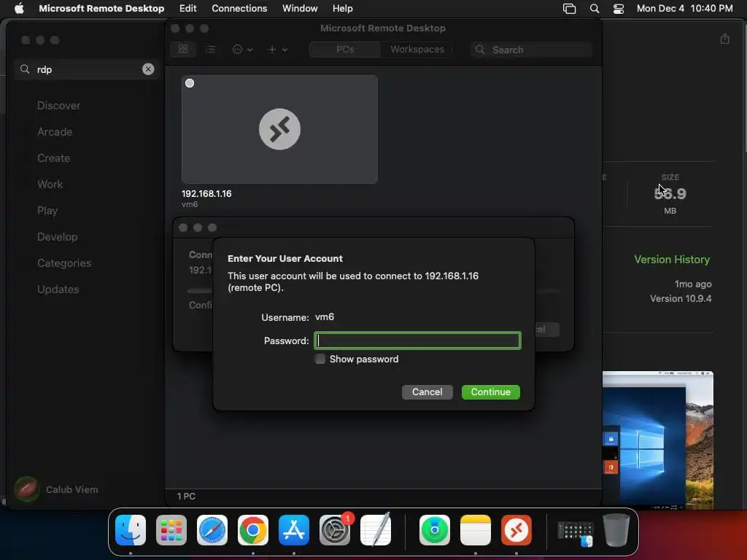Screen dimensions: 747x560
Task: Open Safari from the Dock
Action: pos(212,530)
